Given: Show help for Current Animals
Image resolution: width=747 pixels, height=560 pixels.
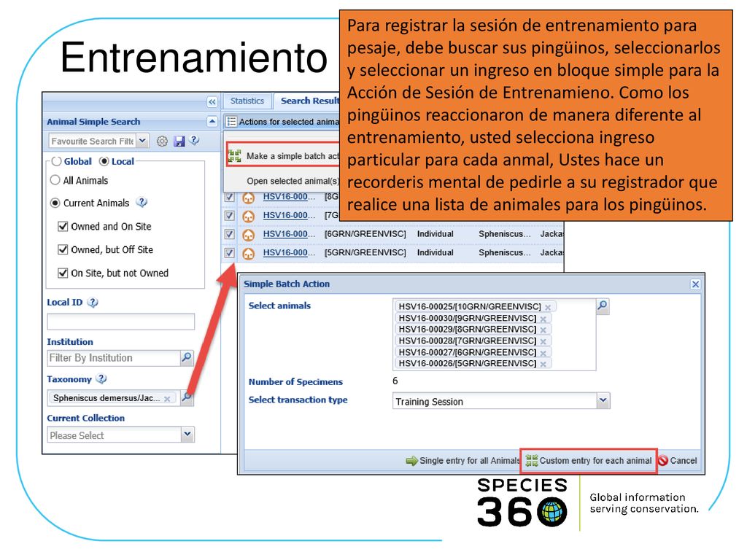Looking at the screenshot, I should [x=142, y=203].
